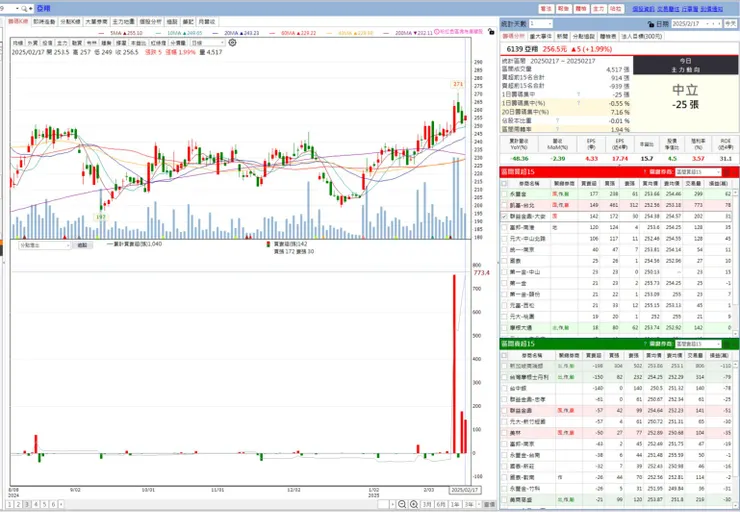740x512 pixels.
Task: Switch to the 分點K線 tab
Action: [70, 22]
